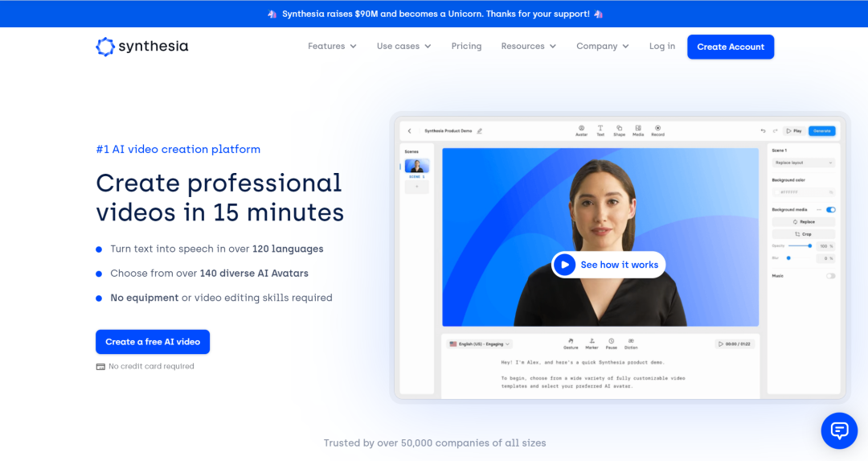
Task: Select the Text tool in the editor
Action: (x=600, y=131)
